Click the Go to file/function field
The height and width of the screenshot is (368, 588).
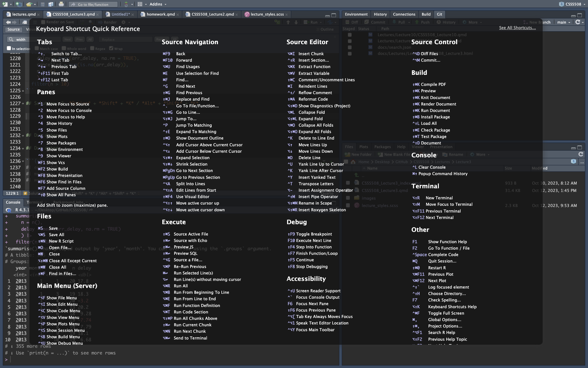pyautogui.click(x=93, y=4)
